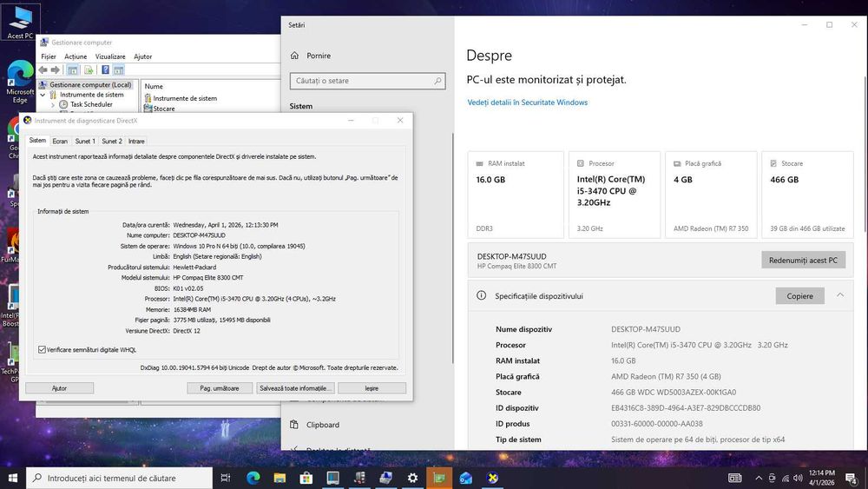
Task: Click Placă grafică 4 GB card
Action: [711, 195]
